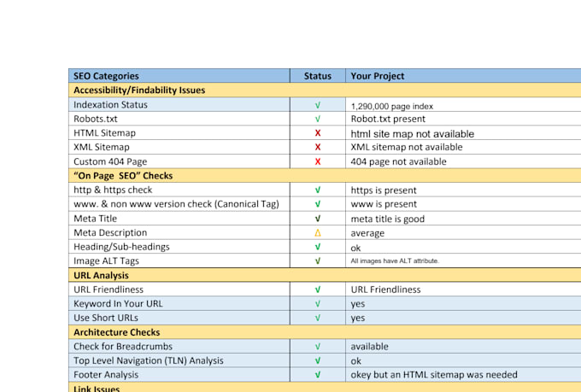Viewport: 581px width, 392px height.
Task: Click the '404 page not available' cell
Action: (463, 161)
